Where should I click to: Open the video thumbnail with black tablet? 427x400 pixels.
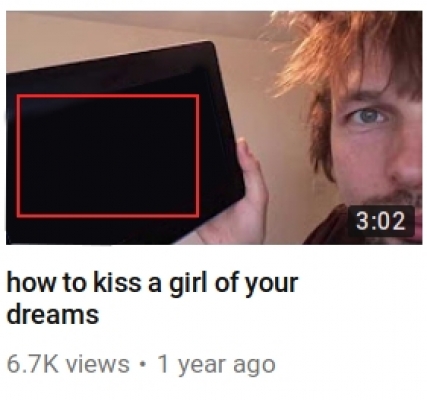point(214,128)
